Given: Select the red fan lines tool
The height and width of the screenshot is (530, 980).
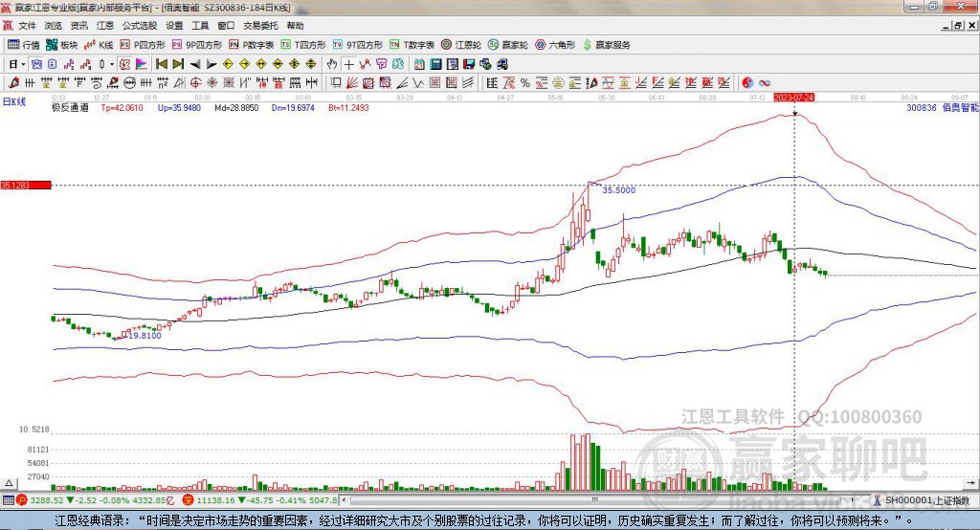Looking at the screenshot, I should tap(352, 83).
